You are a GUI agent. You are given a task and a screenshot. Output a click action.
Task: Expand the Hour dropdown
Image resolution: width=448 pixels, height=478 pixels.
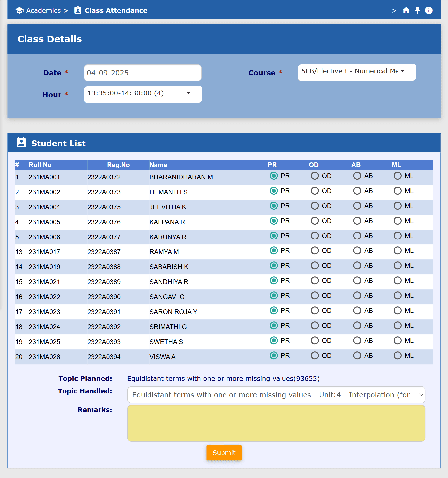(x=143, y=94)
